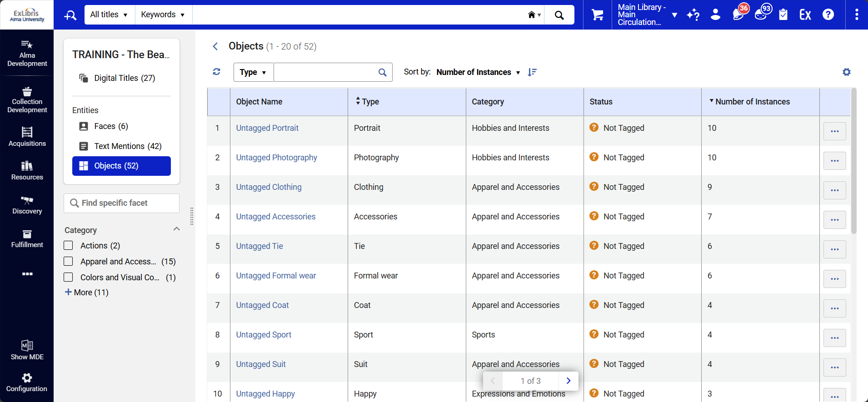The image size is (868, 402).
Task: Expand Number of Instances sort dropdown
Action: point(478,72)
